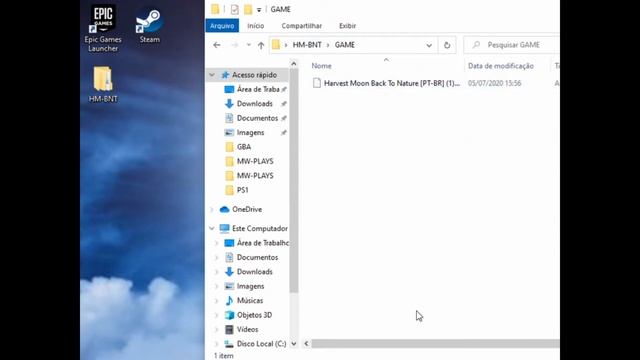Click the file list horizontal scrollbar thumb
640x360 pixels.
436,344
